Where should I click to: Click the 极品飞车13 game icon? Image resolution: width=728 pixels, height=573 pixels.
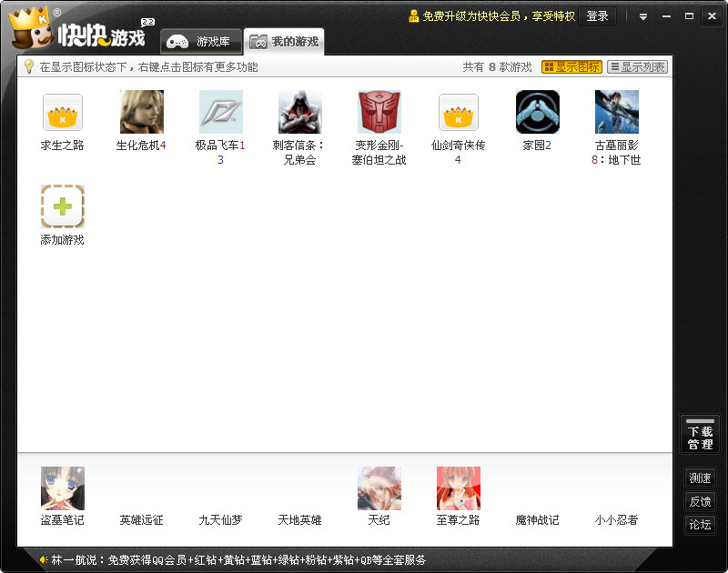pyautogui.click(x=221, y=112)
